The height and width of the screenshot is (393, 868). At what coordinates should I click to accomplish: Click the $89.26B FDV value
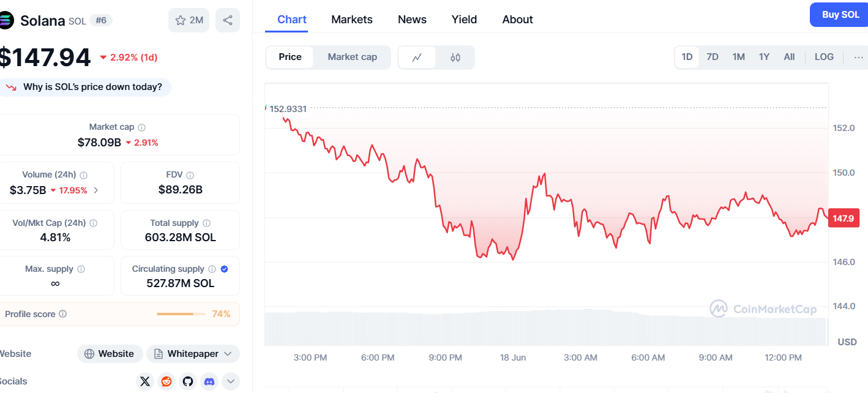coord(180,190)
